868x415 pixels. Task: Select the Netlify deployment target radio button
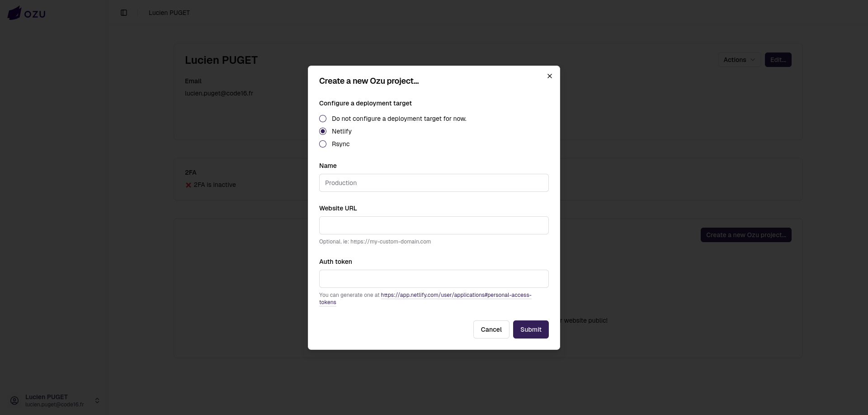click(x=322, y=131)
